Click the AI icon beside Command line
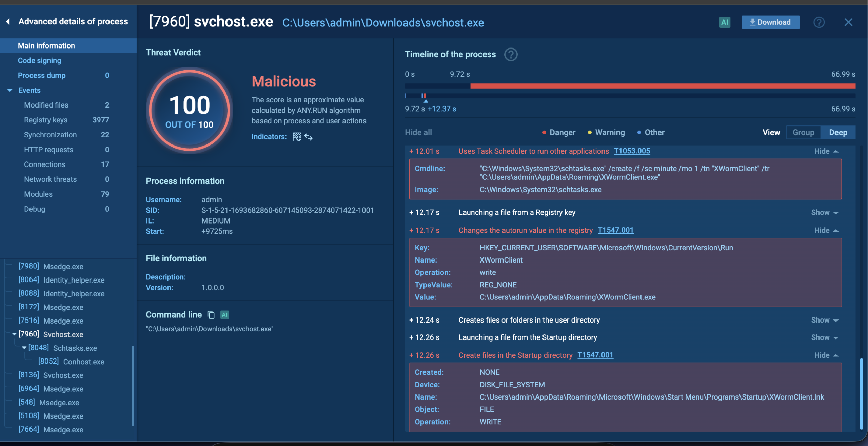Image resolution: width=868 pixels, height=446 pixels. tap(224, 315)
